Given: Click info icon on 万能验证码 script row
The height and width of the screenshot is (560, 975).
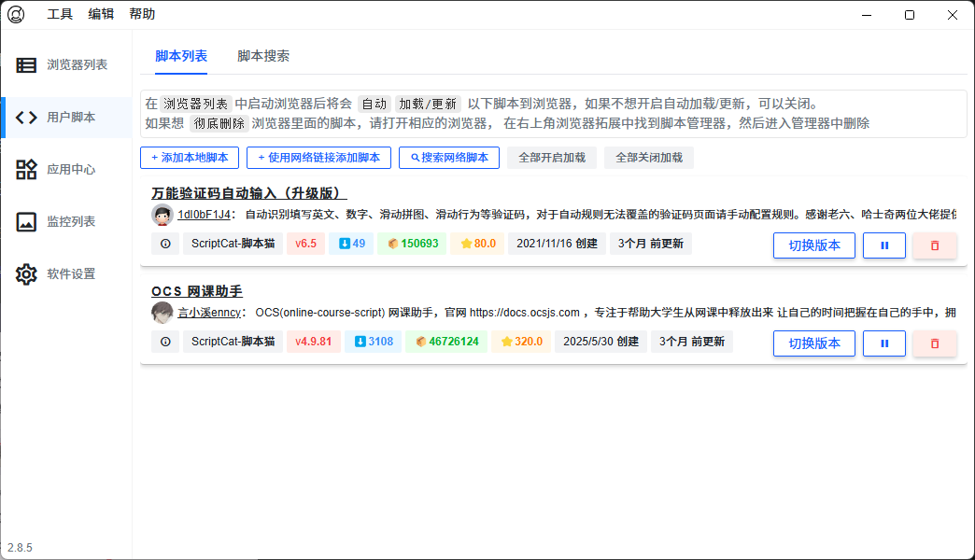Looking at the screenshot, I should 165,245.
